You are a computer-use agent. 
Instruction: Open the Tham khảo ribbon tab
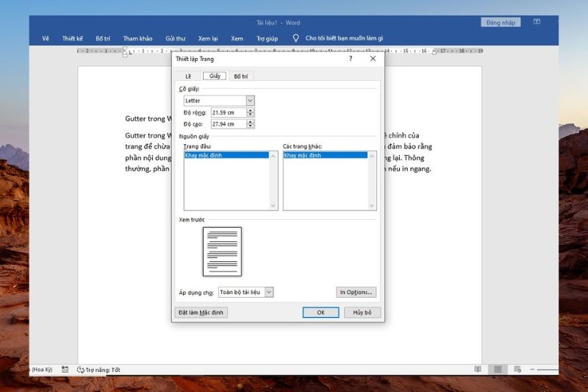pos(137,38)
